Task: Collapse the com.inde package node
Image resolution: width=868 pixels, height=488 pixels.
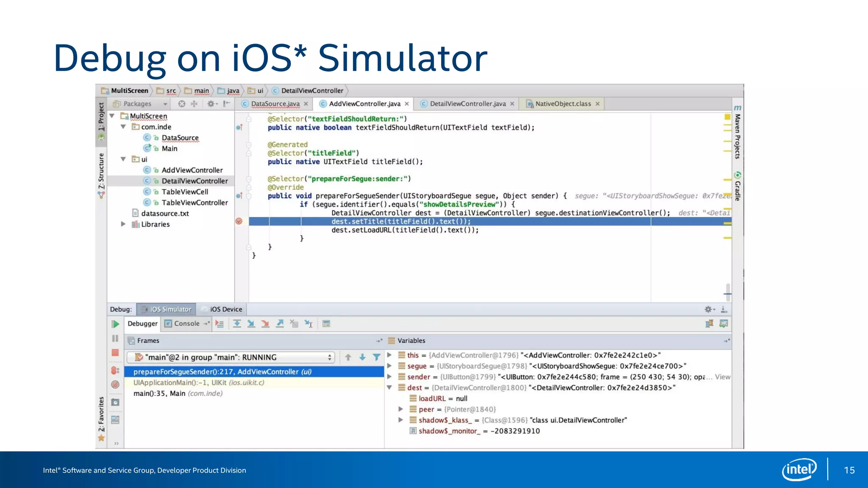Action: [x=123, y=127]
